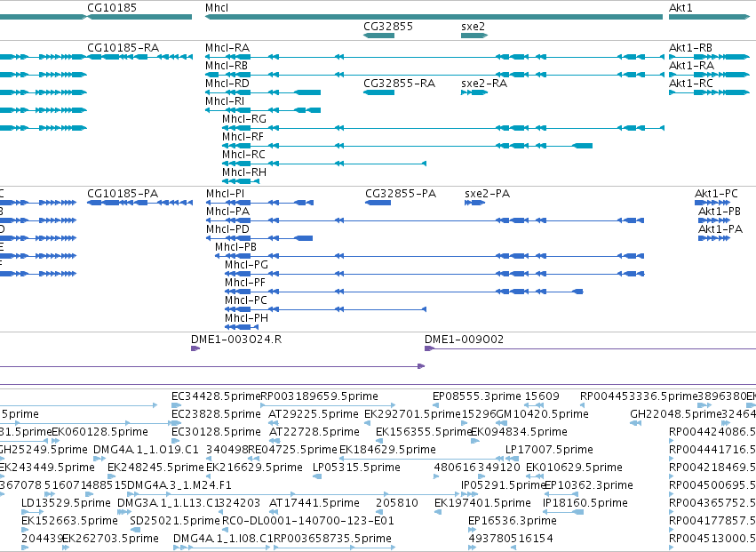Select the Akt1-RA transcript label
The image size is (756, 552).
point(691,66)
